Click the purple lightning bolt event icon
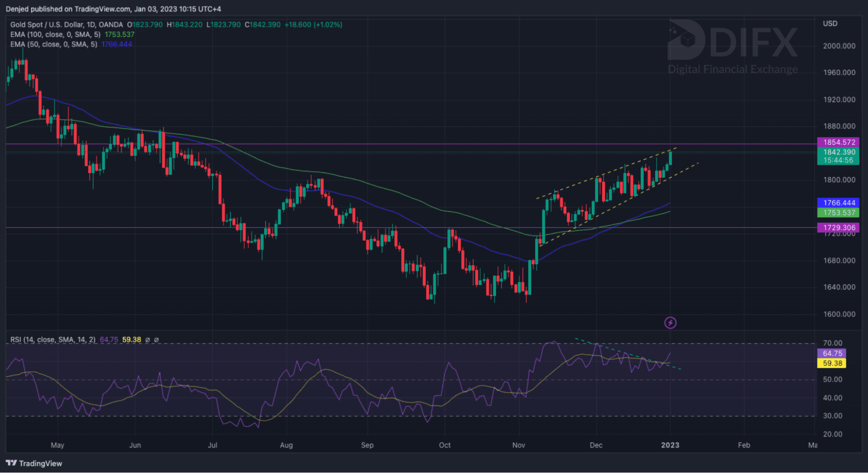Screen dimensions: 868x473 click(670, 323)
